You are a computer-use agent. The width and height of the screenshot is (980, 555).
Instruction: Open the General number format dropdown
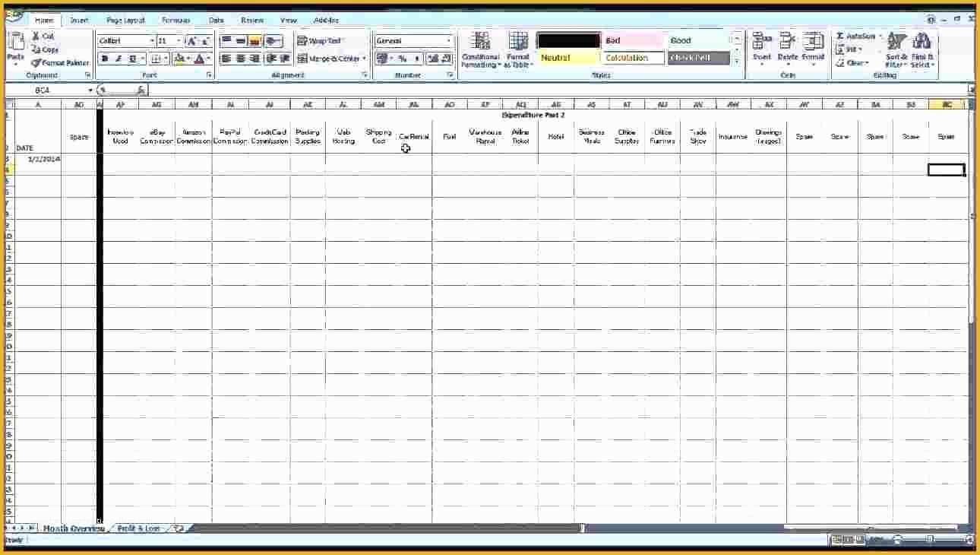point(448,41)
